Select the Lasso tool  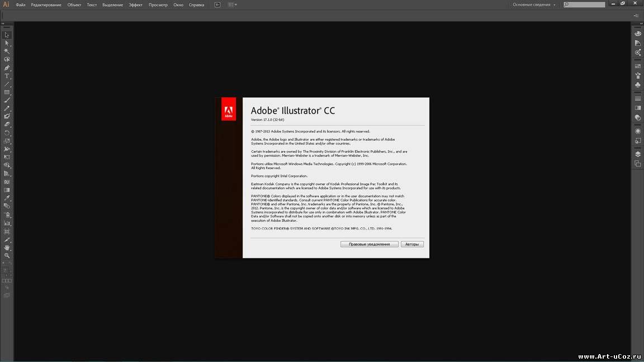(7, 60)
